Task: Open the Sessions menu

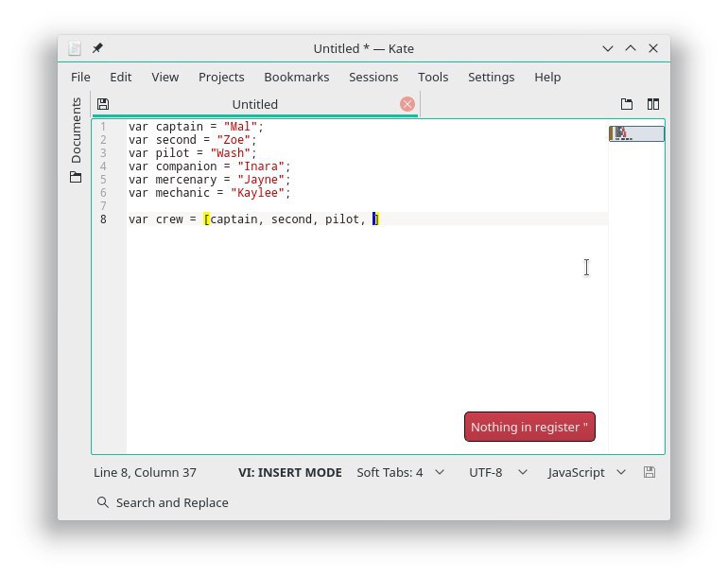Action: (373, 77)
